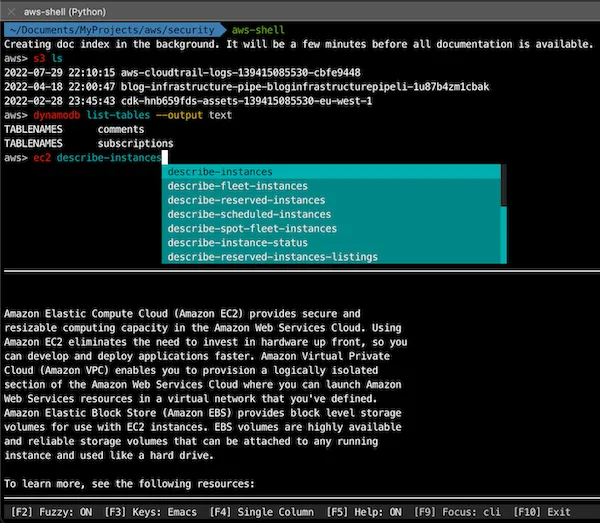Viewport: 600px width, 523px height.
Task: Click the 'To learn more, see the following resources:' line
Action: [129, 484]
